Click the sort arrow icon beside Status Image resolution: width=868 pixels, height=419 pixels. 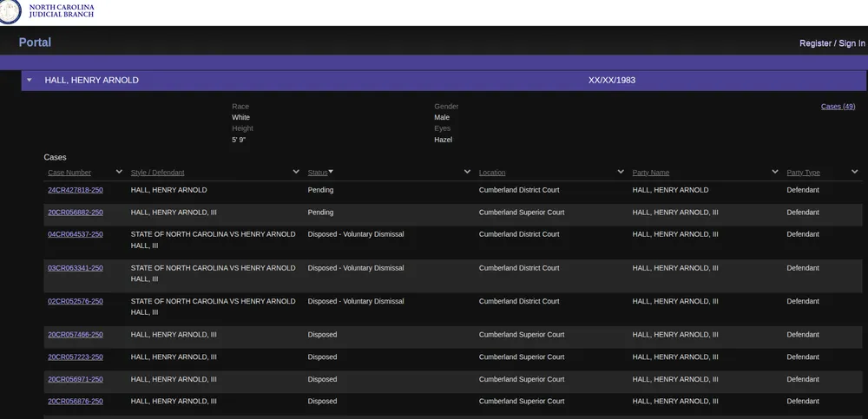click(x=331, y=172)
